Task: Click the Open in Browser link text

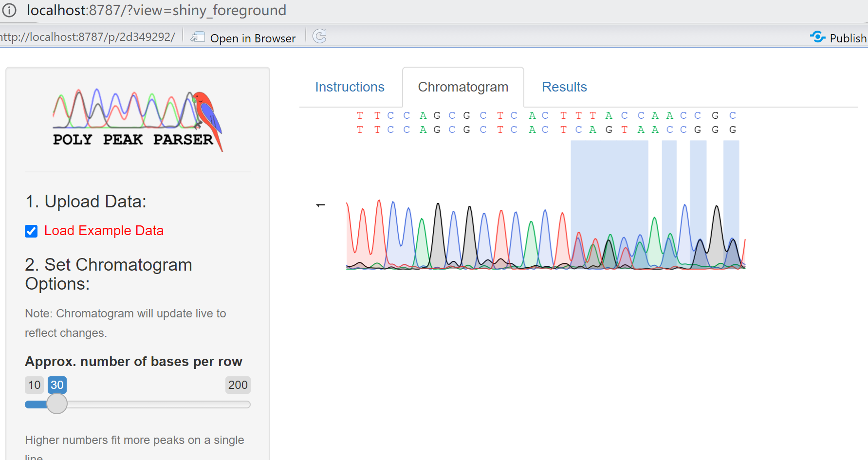Action: (253, 38)
